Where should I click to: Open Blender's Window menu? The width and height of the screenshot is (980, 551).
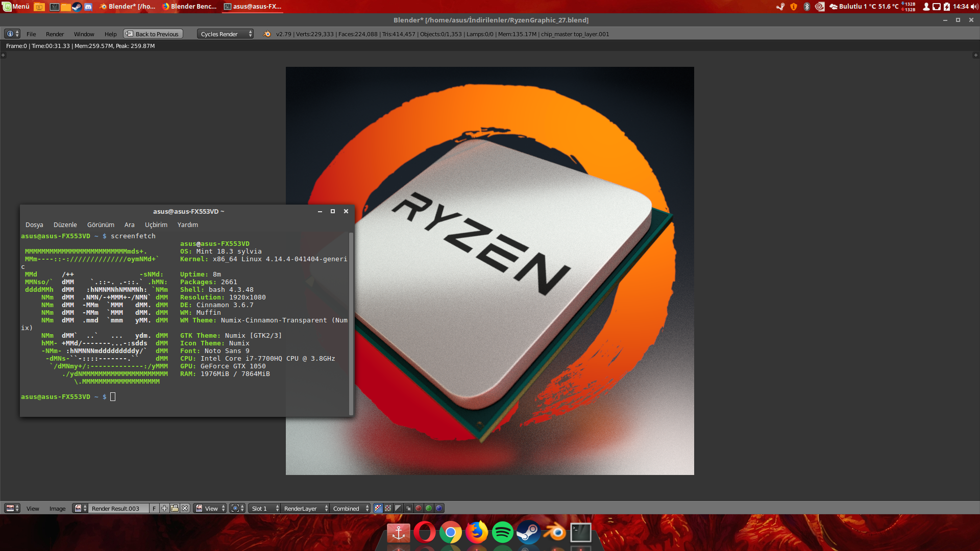tap(84, 34)
